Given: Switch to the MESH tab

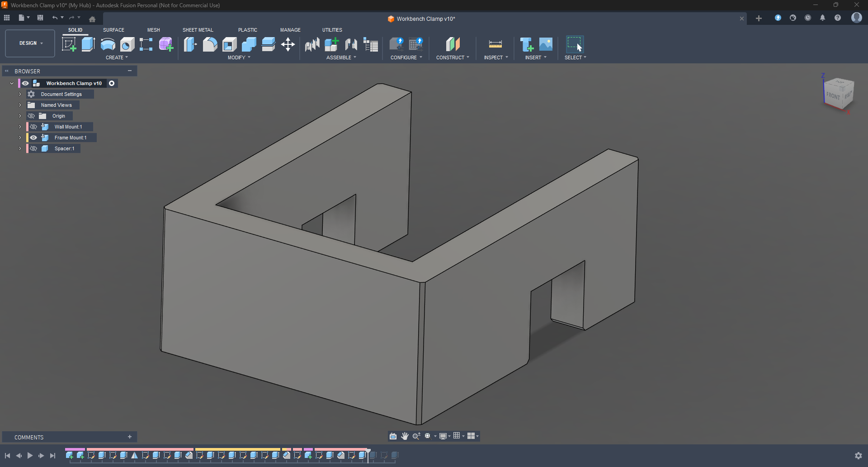Looking at the screenshot, I should click(153, 30).
